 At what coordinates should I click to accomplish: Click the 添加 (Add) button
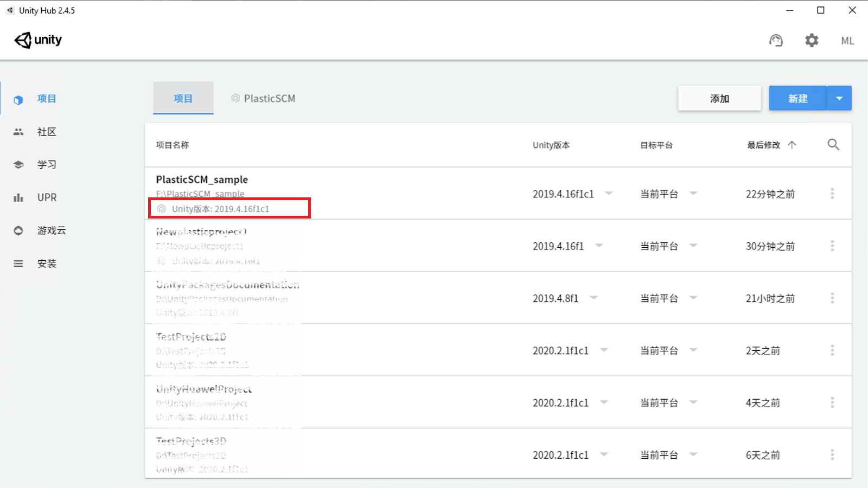(x=719, y=98)
